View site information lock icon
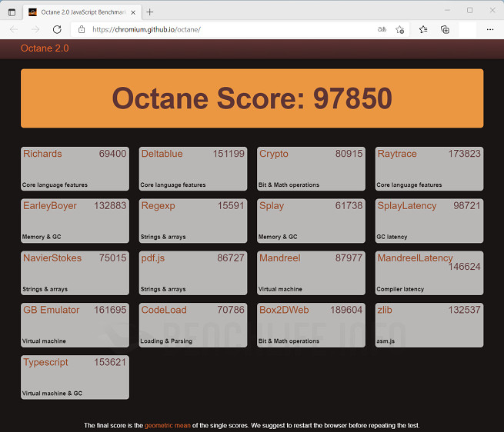504x432 pixels. (82, 29)
